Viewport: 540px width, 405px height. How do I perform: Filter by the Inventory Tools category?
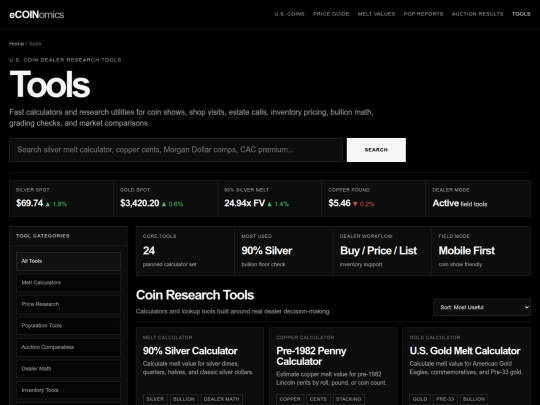click(x=69, y=390)
